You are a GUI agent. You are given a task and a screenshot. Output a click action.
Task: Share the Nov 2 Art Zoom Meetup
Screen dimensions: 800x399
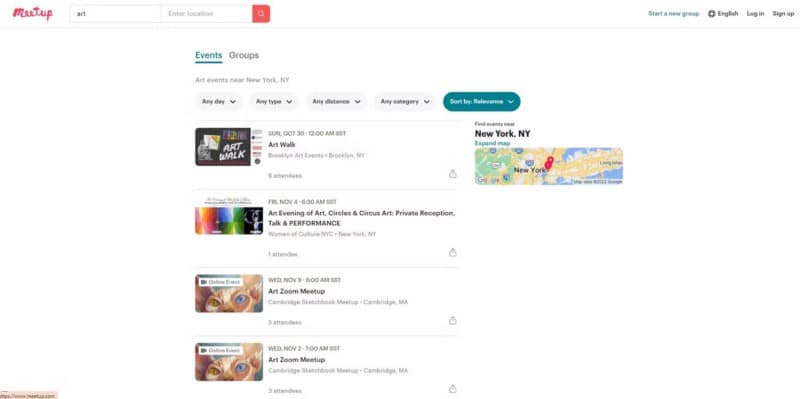click(453, 389)
